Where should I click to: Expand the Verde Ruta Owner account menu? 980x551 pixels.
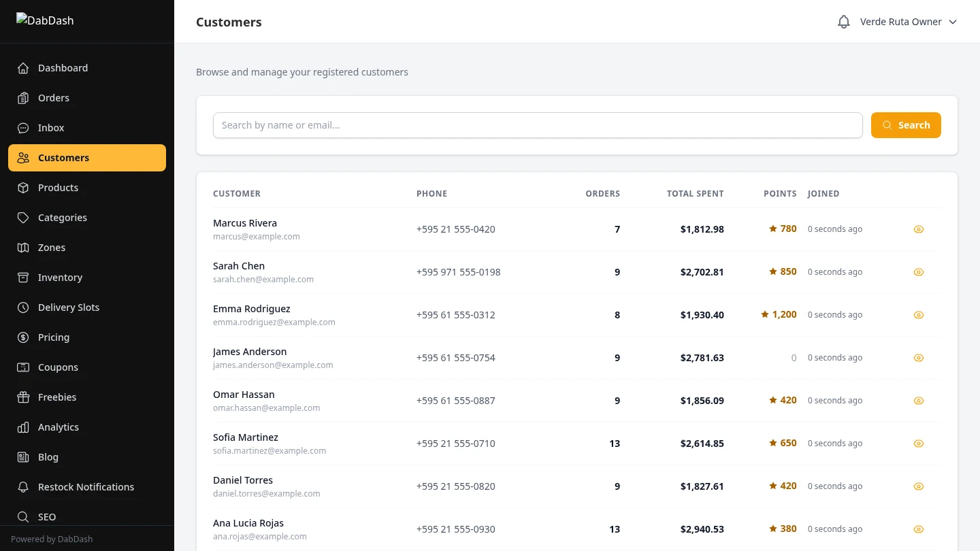click(901, 21)
